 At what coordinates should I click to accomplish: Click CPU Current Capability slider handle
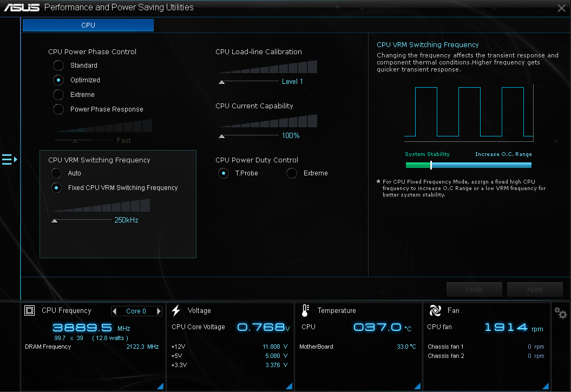pyautogui.click(x=221, y=136)
